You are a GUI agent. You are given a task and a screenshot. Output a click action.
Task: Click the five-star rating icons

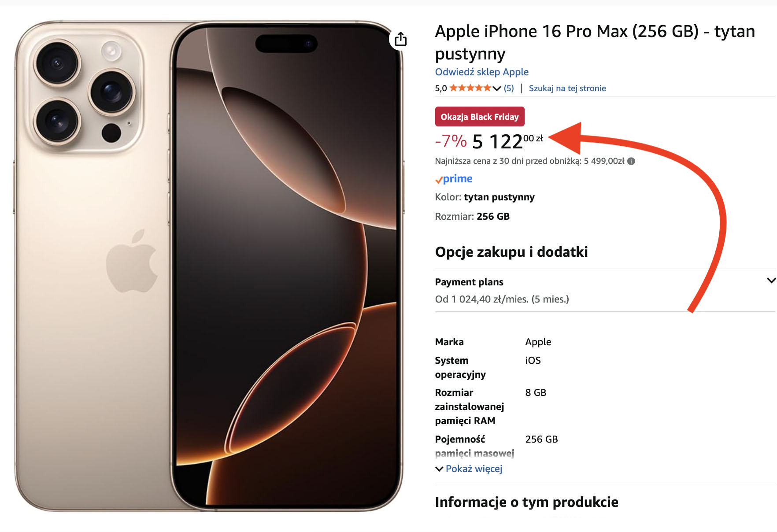pyautogui.click(x=470, y=88)
